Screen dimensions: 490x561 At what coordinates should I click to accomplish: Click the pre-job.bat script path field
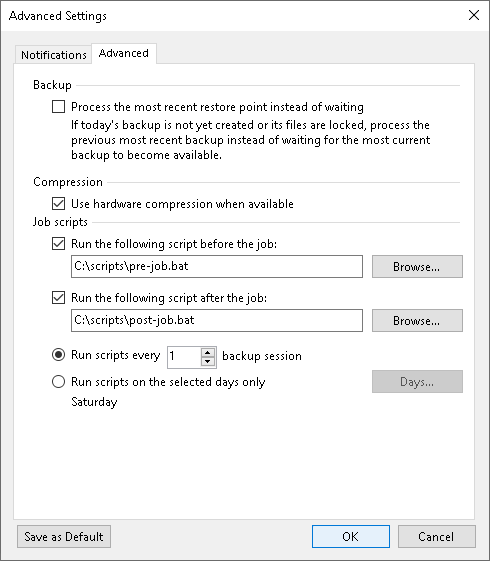click(217, 266)
